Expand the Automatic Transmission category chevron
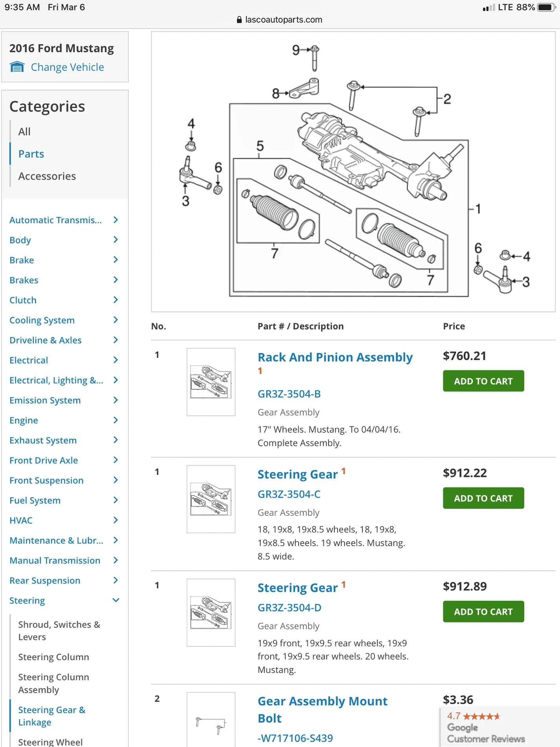560x747 pixels. 116,220
